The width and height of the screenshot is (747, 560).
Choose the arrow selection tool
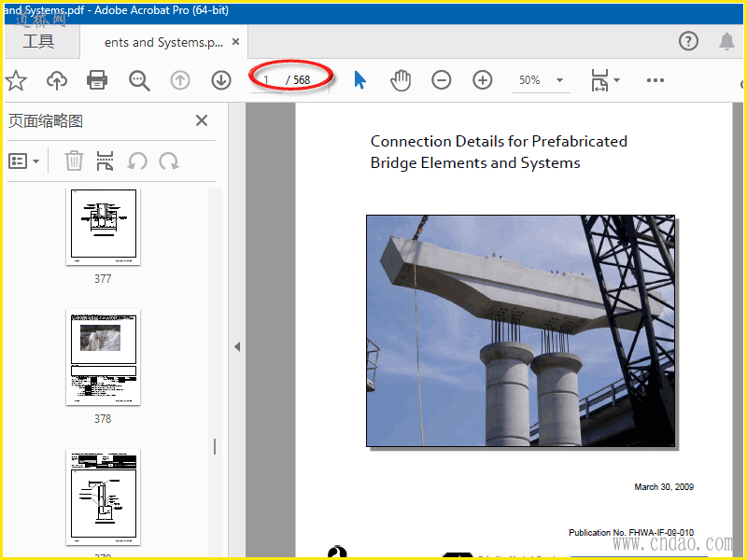[x=359, y=80]
